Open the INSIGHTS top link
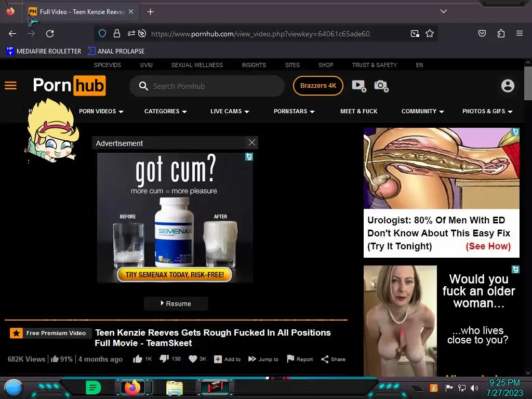This screenshot has height=399, width=532. tap(254, 65)
